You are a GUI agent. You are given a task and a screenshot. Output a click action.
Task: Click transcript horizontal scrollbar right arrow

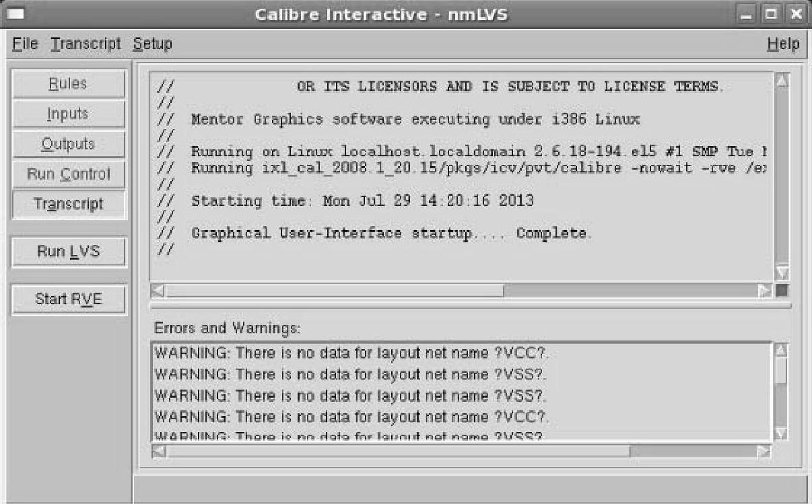(764, 291)
